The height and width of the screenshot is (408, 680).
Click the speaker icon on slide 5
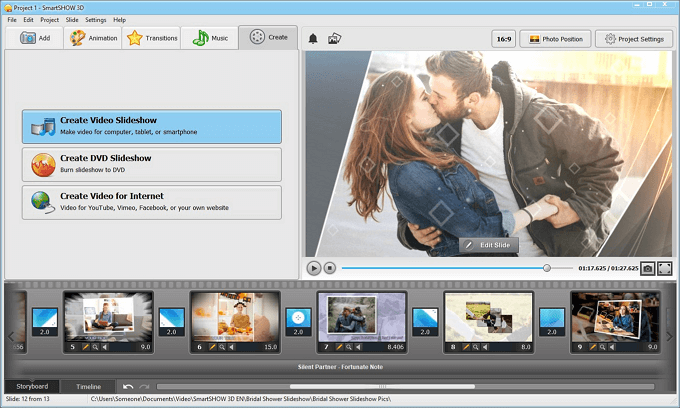[105, 347]
